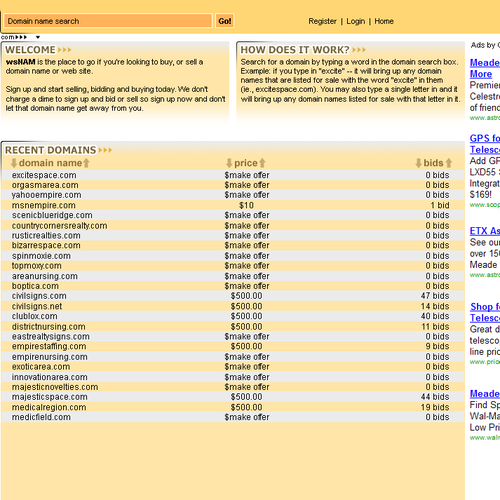Open the Register link

[x=322, y=21]
